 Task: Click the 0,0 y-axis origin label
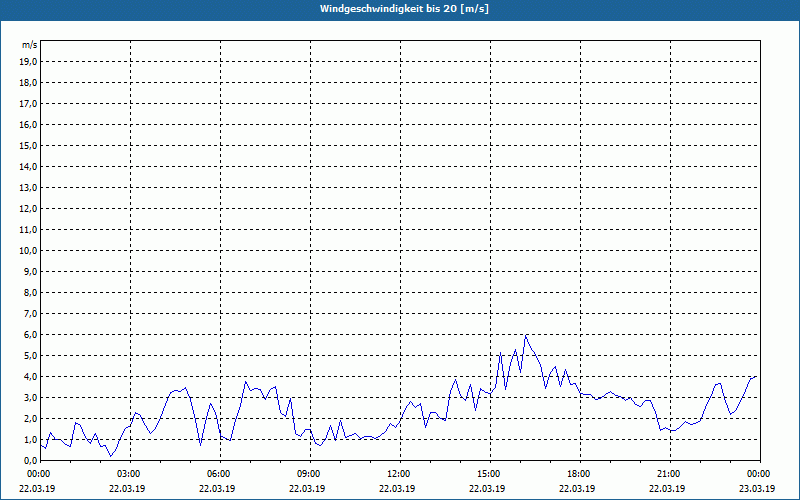tap(30, 460)
